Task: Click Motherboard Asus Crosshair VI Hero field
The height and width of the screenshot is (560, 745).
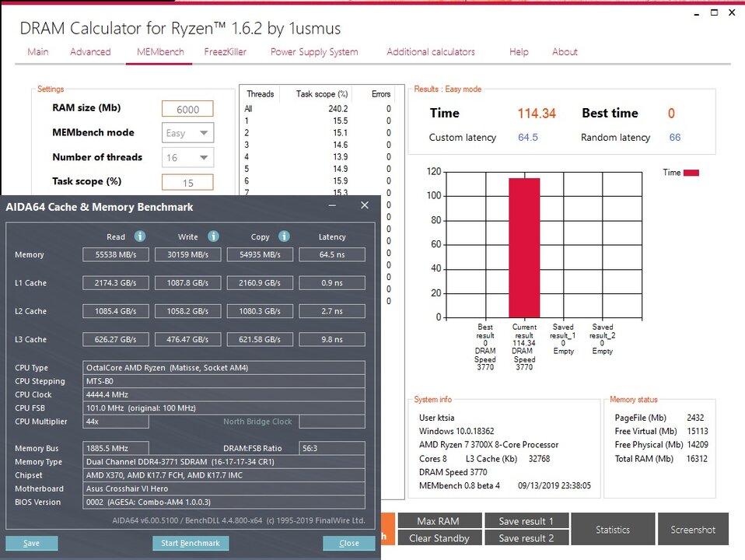Action: coord(224,488)
